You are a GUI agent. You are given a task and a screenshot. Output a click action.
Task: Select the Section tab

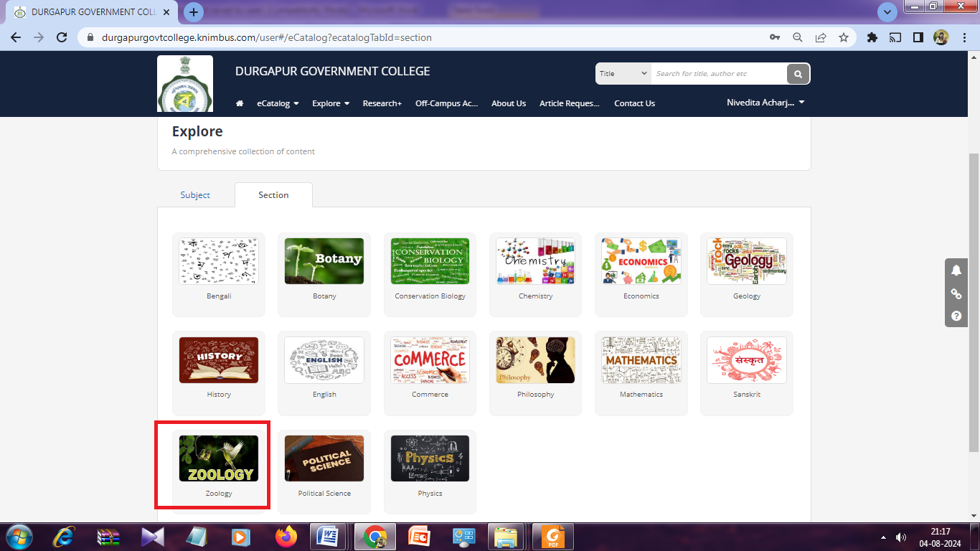[x=273, y=195]
